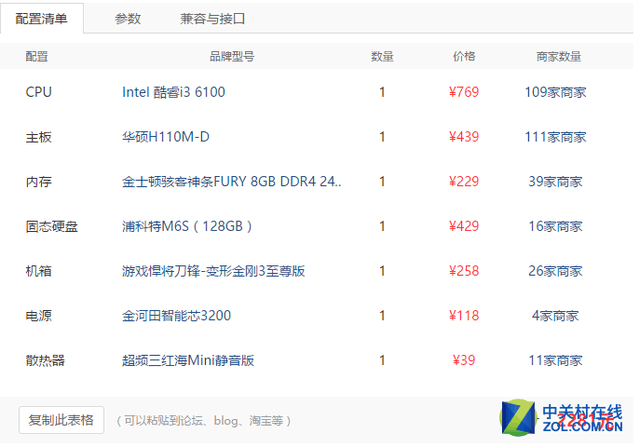Select the 电源 row label
The width and height of the screenshot is (640, 447).
tap(39, 316)
